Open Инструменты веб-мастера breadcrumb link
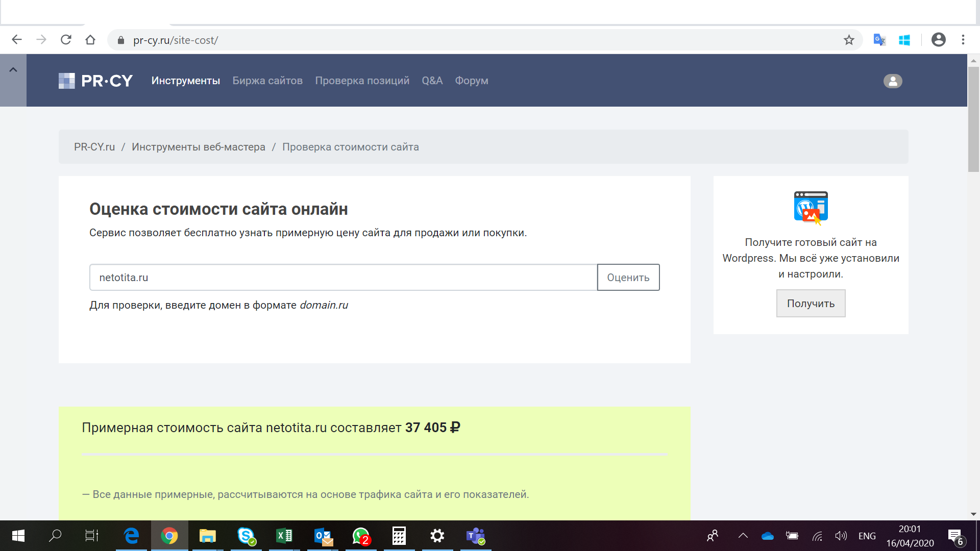Image resolution: width=980 pixels, height=551 pixels. coord(199,147)
